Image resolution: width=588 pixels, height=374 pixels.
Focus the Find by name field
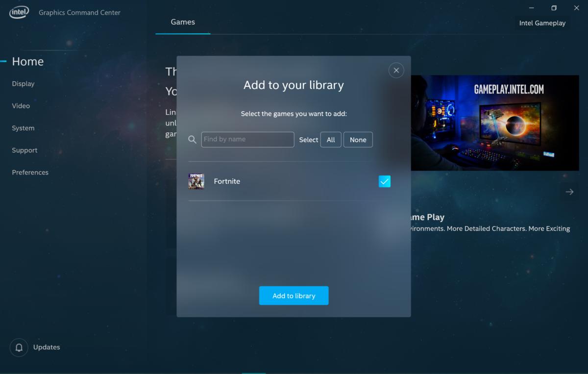(x=247, y=139)
